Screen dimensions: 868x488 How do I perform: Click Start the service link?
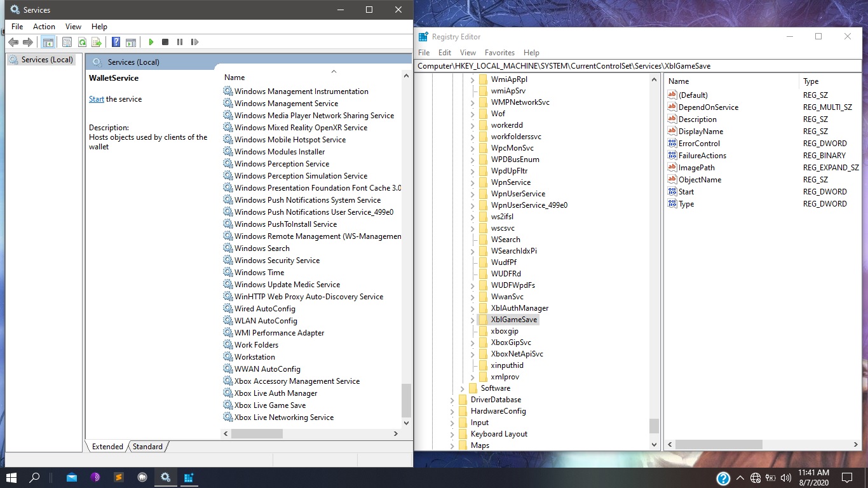click(97, 99)
